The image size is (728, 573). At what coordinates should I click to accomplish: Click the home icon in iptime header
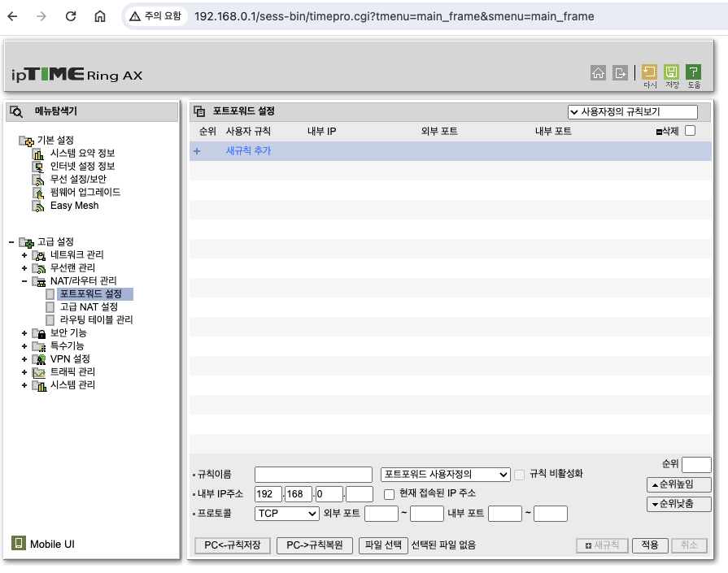(x=598, y=73)
